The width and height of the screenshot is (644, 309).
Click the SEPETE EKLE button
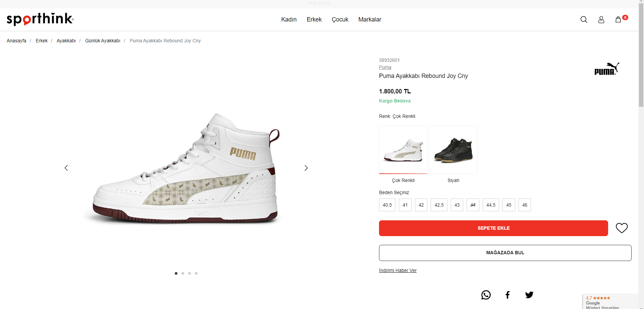coord(493,228)
